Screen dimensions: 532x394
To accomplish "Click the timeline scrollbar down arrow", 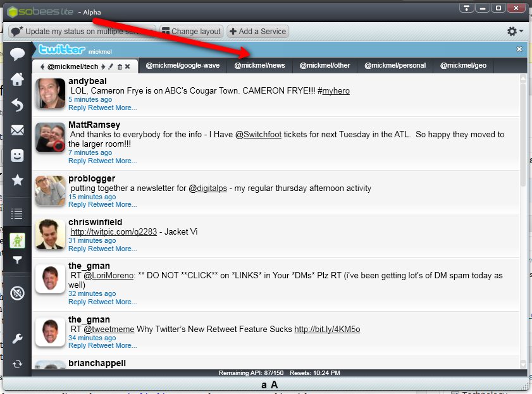I will pos(523,364).
